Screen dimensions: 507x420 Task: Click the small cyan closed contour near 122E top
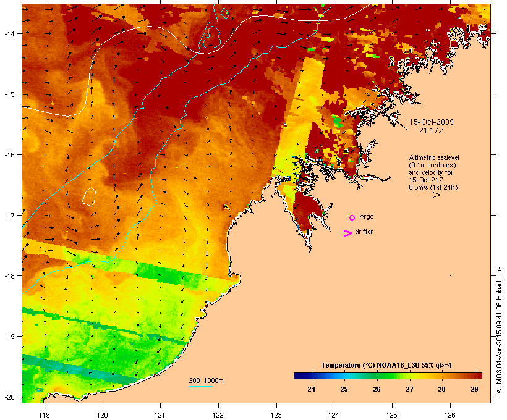tap(224, 13)
